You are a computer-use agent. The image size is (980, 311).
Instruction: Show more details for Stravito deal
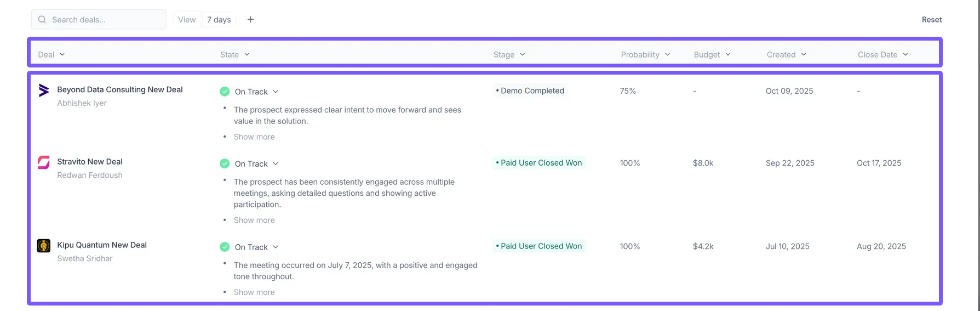coord(254,220)
